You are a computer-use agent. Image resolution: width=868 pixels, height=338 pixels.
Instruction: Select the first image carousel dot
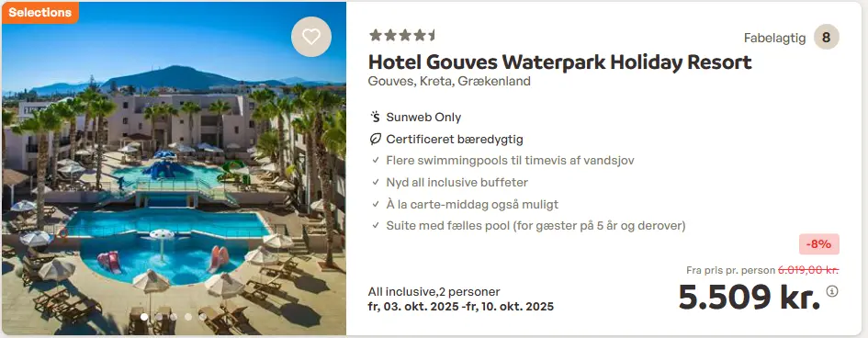click(144, 317)
